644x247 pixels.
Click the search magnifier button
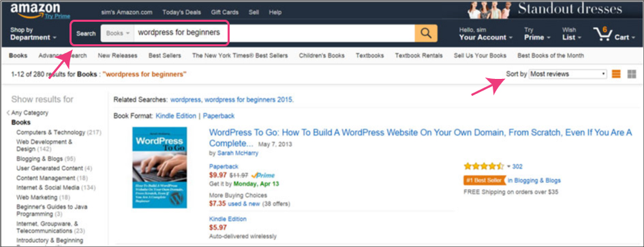tap(426, 33)
